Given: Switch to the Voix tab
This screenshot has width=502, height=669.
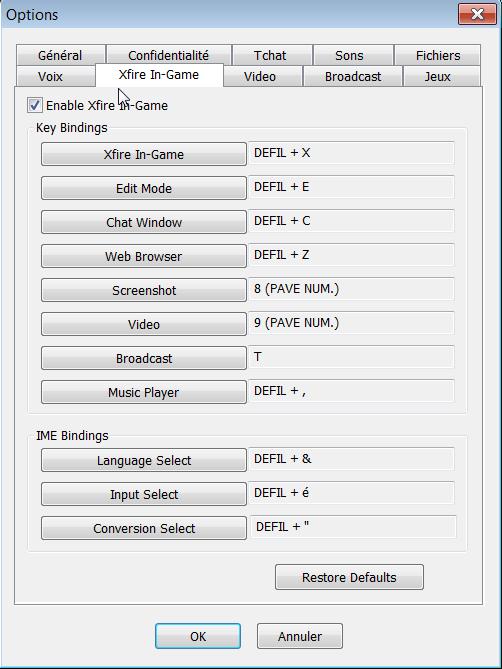Looking at the screenshot, I should coord(55,76).
